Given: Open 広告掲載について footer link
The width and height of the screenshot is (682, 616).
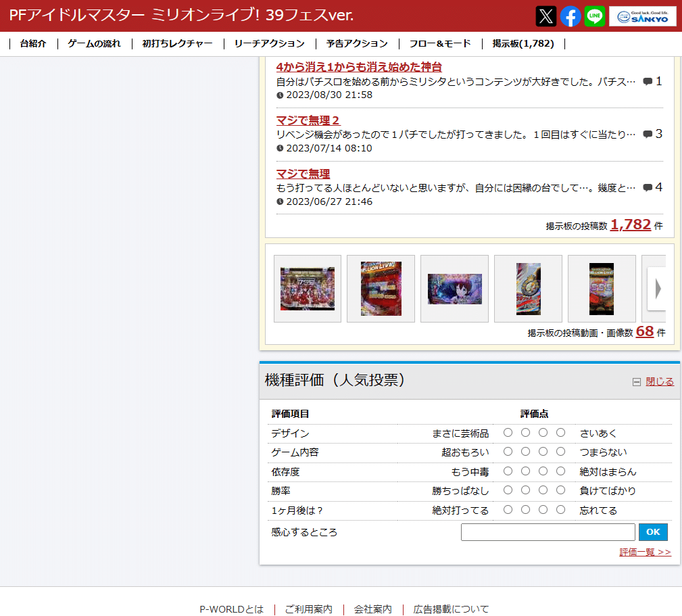Looking at the screenshot, I should pyautogui.click(x=451, y=609).
